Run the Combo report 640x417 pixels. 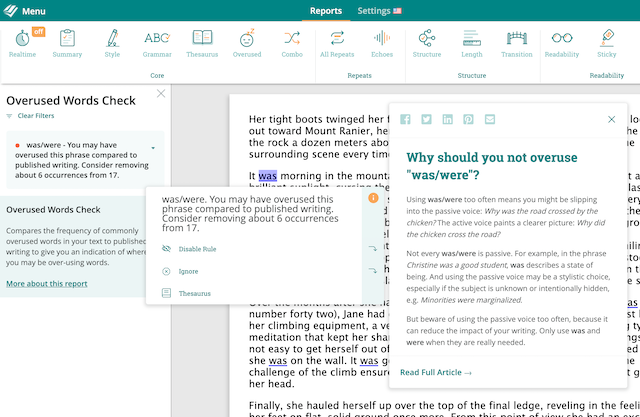[x=292, y=43]
